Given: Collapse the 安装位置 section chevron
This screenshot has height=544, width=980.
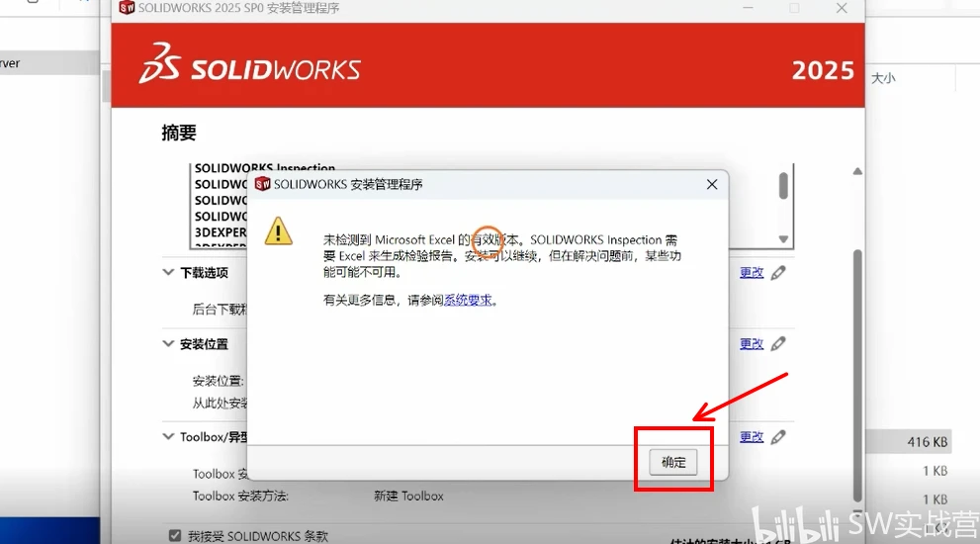Looking at the screenshot, I should pyautogui.click(x=168, y=343).
